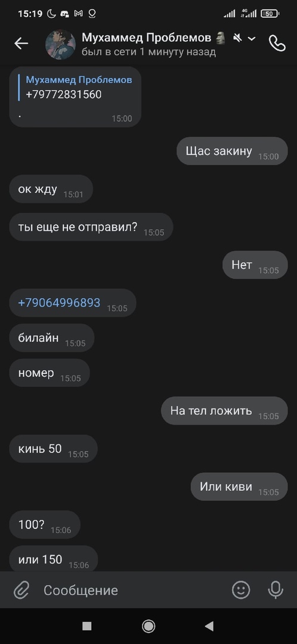Image resolution: width=297 pixels, height=644 pixels.
Task: Tap the phone number link +79064996893
Action: click(x=59, y=303)
